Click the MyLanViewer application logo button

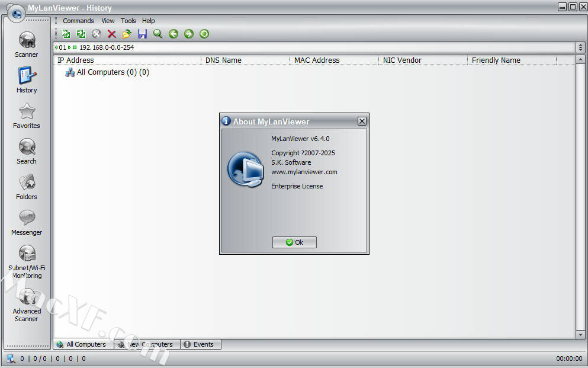click(16, 14)
